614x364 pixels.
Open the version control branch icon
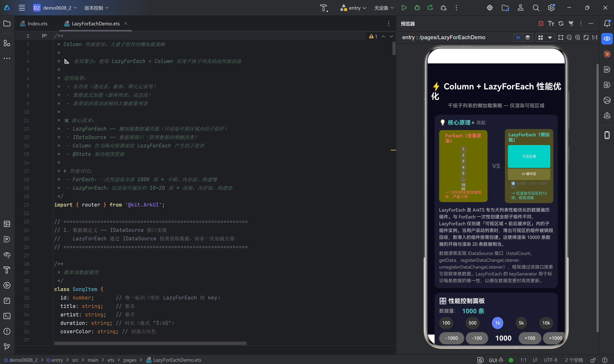[7, 347]
